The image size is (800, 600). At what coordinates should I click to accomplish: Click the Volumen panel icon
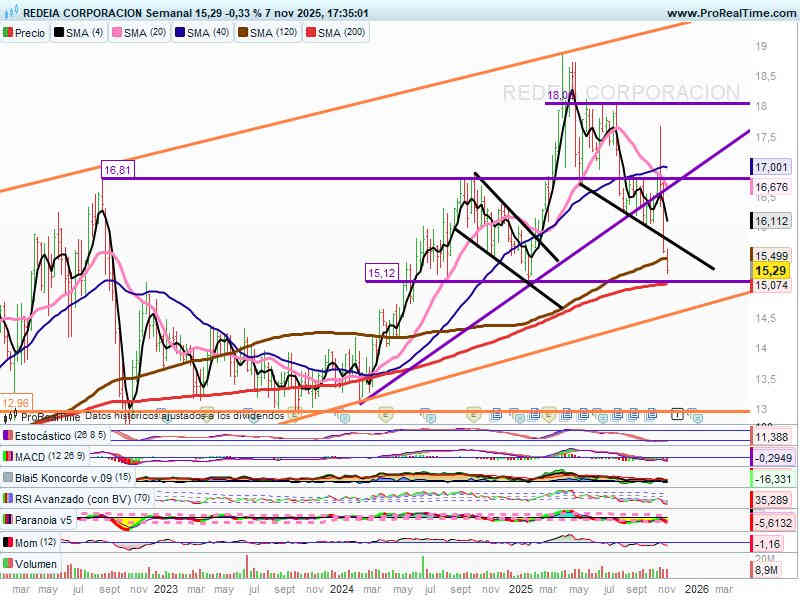[9, 563]
